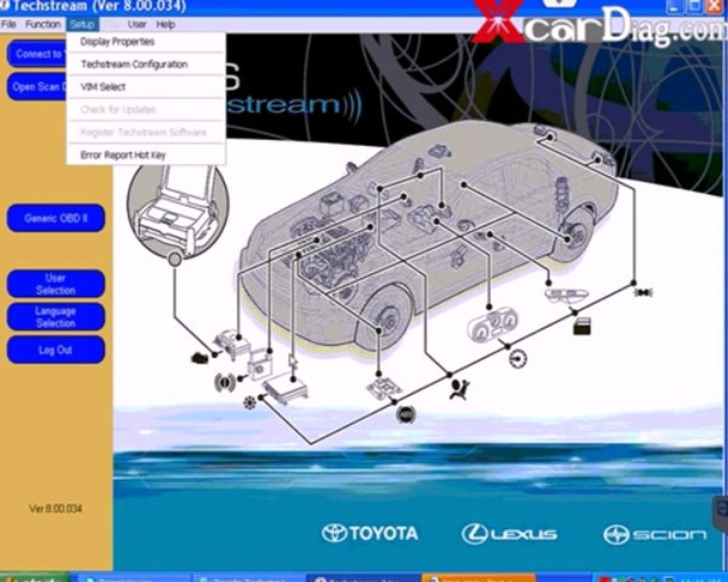The width and height of the screenshot is (728, 582).
Task: Click the speedometer dial icon
Action: tap(518, 359)
